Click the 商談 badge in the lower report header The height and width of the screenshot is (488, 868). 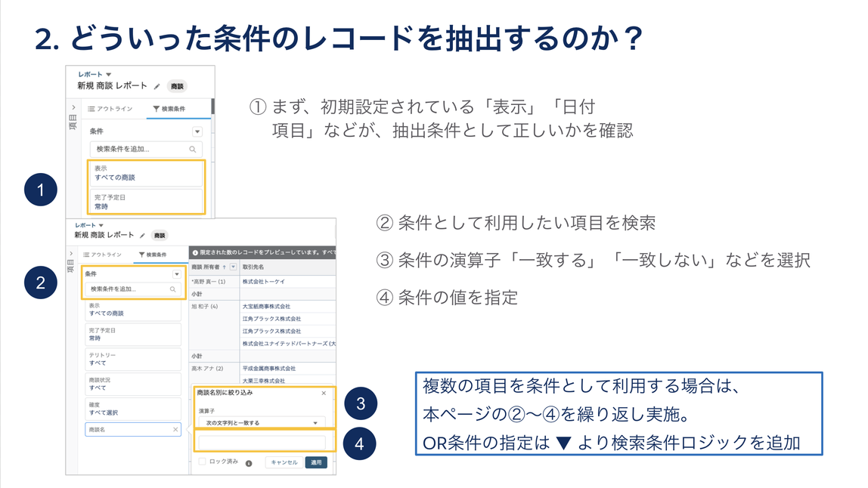[160, 236]
